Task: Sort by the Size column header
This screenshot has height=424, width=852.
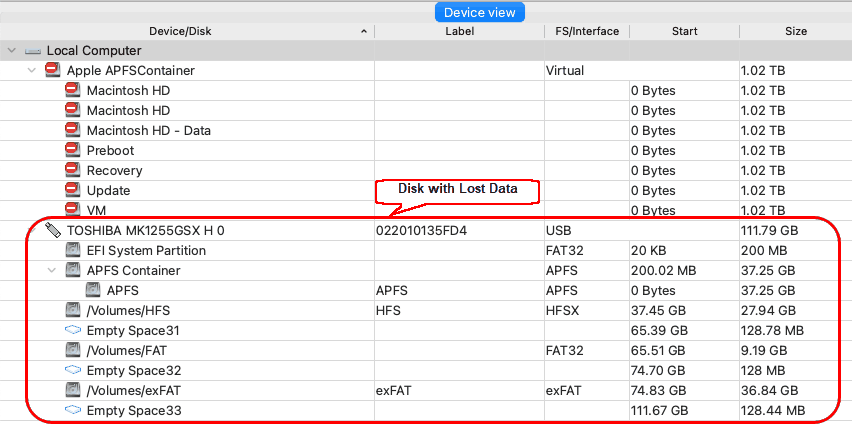Action: pos(796,32)
